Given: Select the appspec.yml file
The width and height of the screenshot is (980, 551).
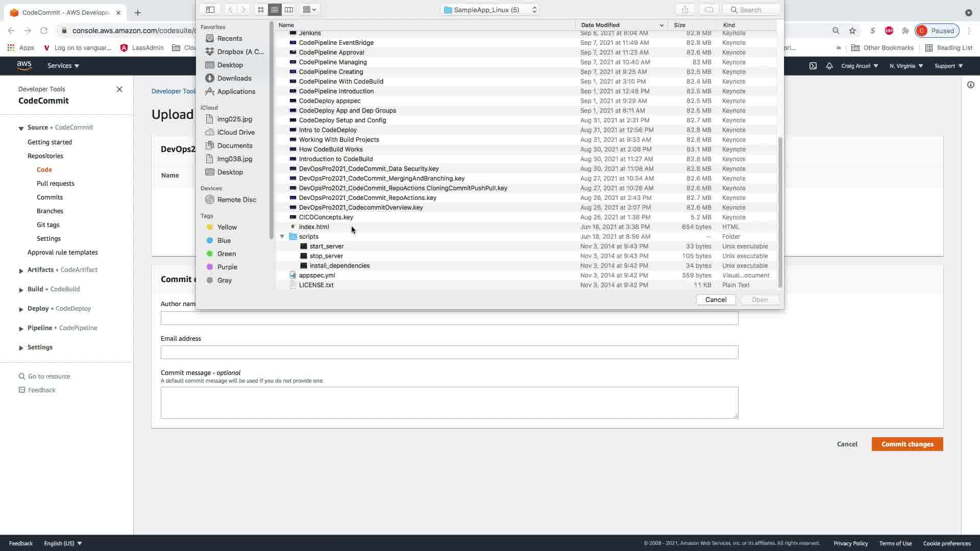Looking at the screenshot, I should pyautogui.click(x=317, y=275).
